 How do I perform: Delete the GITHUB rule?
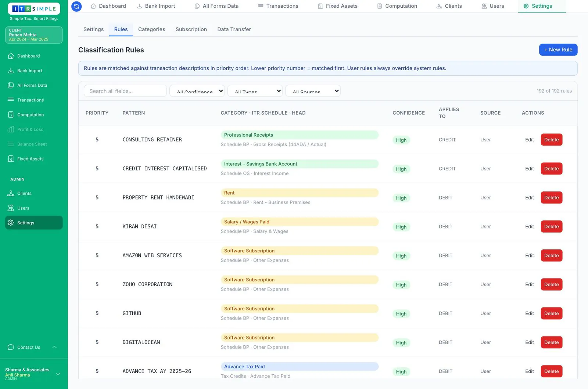[x=551, y=314]
